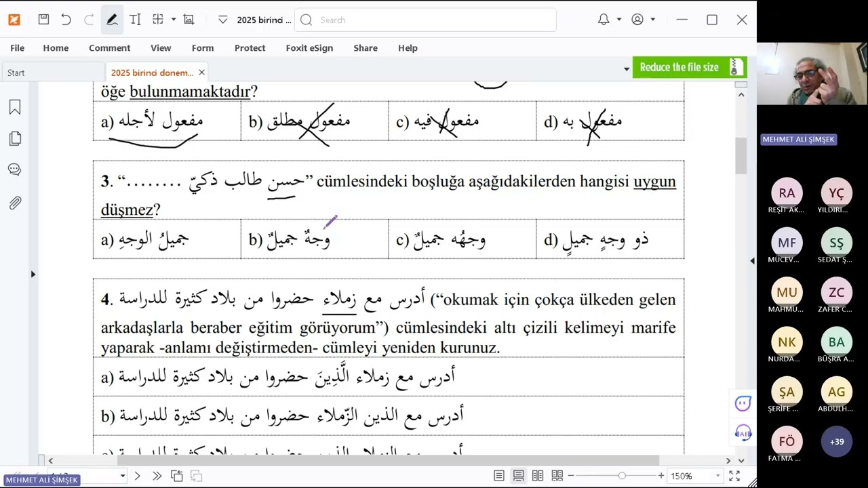Open the Foxit eSign tab
The width and height of the screenshot is (868, 488).
(309, 48)
